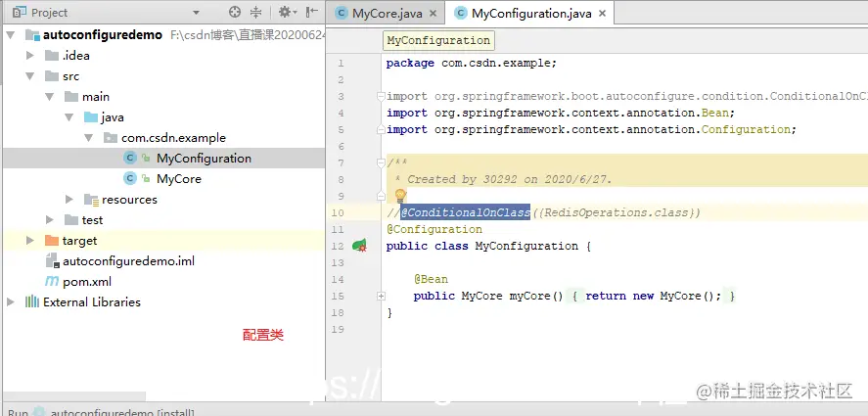Collapse the main folder

[x=50, y=96]
